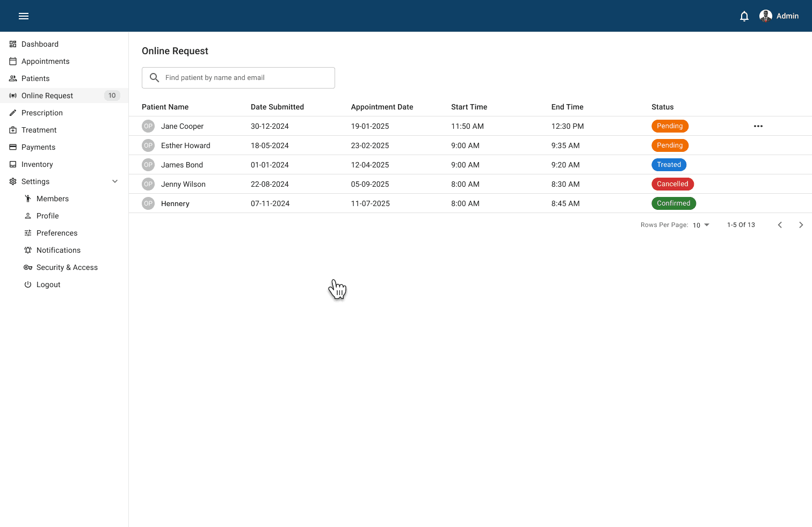Open actions menu for Jane Cooper's request
The width and height of the screenshot is (812, 527).
point(758,126)
